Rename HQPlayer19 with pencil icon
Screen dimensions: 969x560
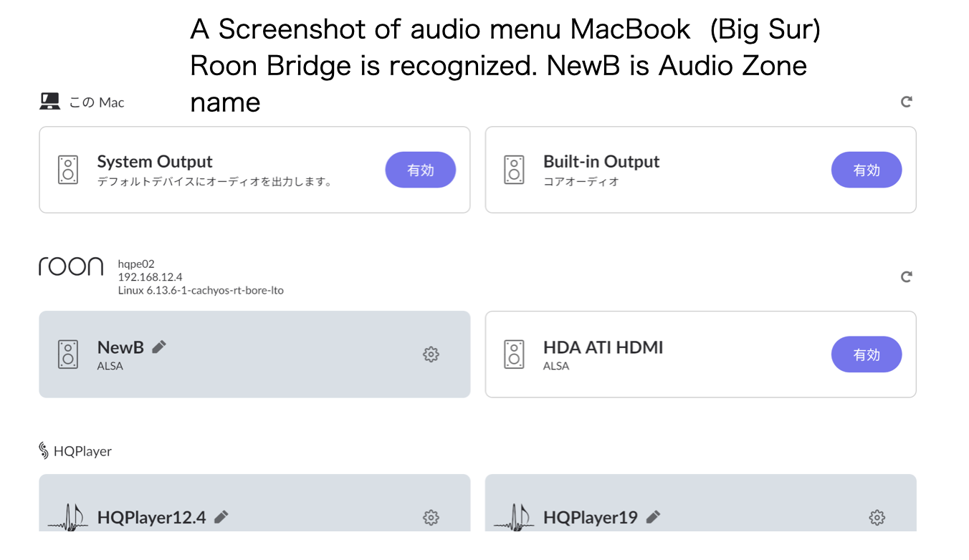coord(653,516)
